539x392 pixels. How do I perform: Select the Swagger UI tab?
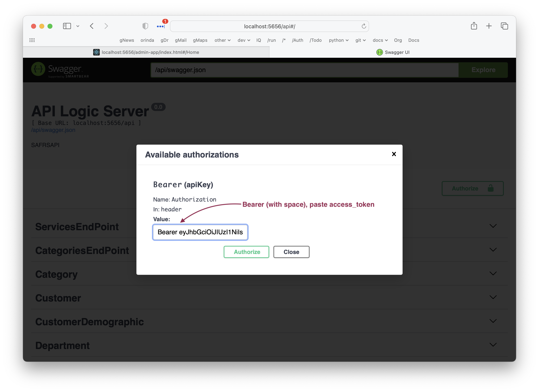coord(393,52)
